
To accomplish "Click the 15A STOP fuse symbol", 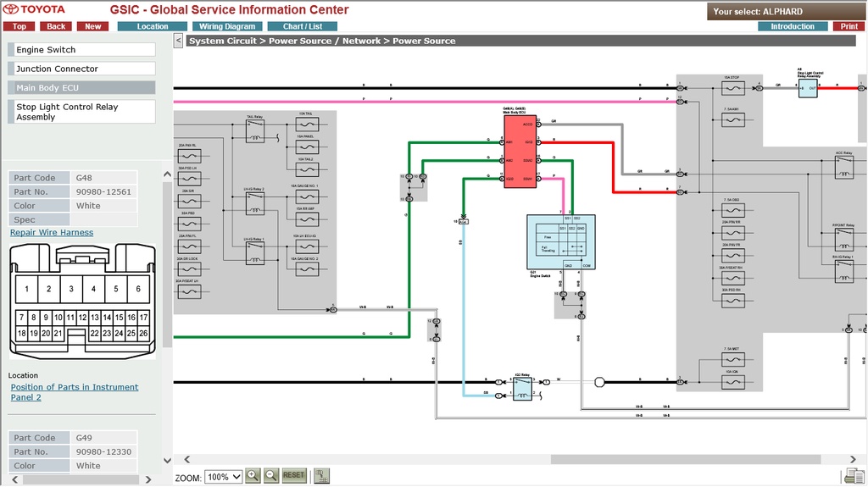I will [x=732, y=88].
